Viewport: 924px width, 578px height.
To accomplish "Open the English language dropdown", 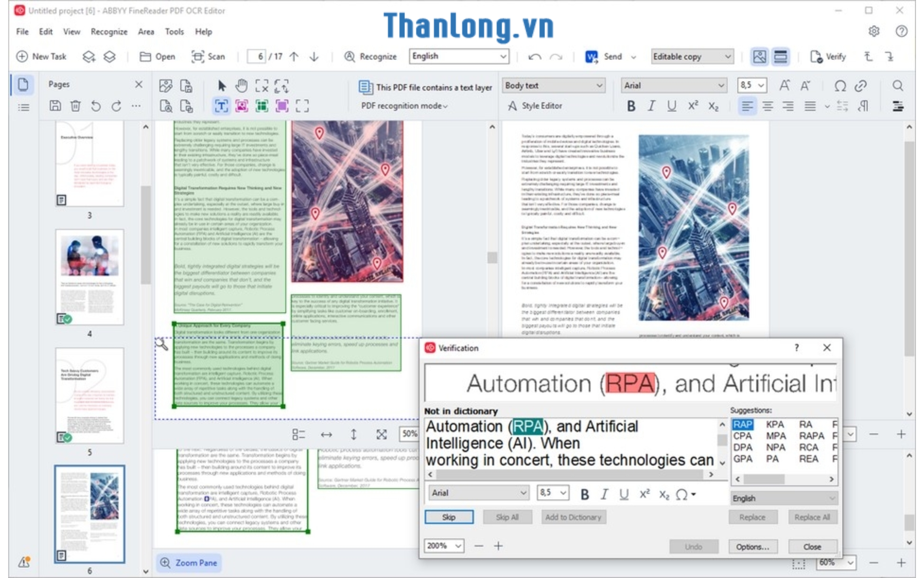I will click(459, 57).
